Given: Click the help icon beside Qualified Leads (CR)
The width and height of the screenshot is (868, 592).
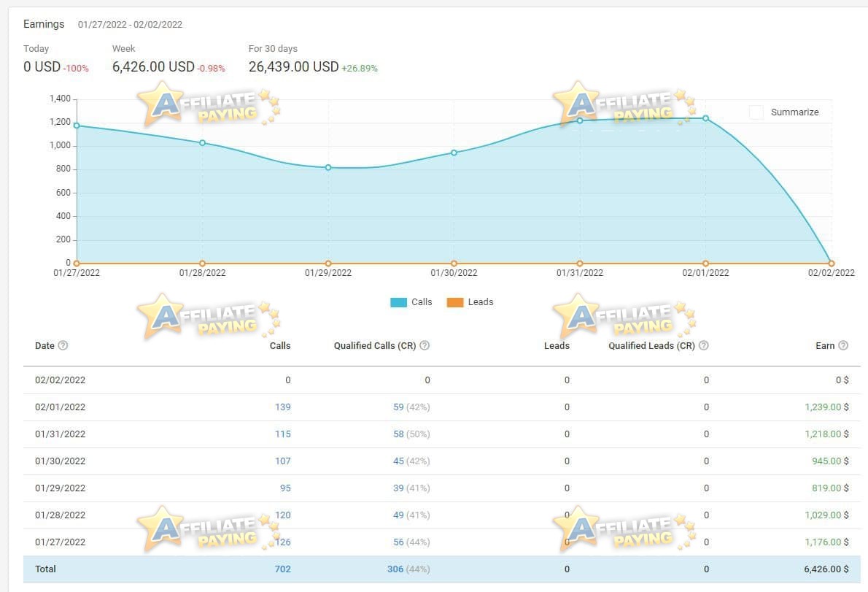Looking at the screenshot, I should (x=704, y=345).
